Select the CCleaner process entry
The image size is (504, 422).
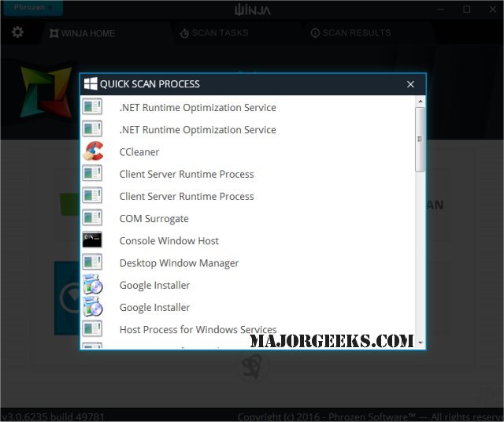click(247, 152)
